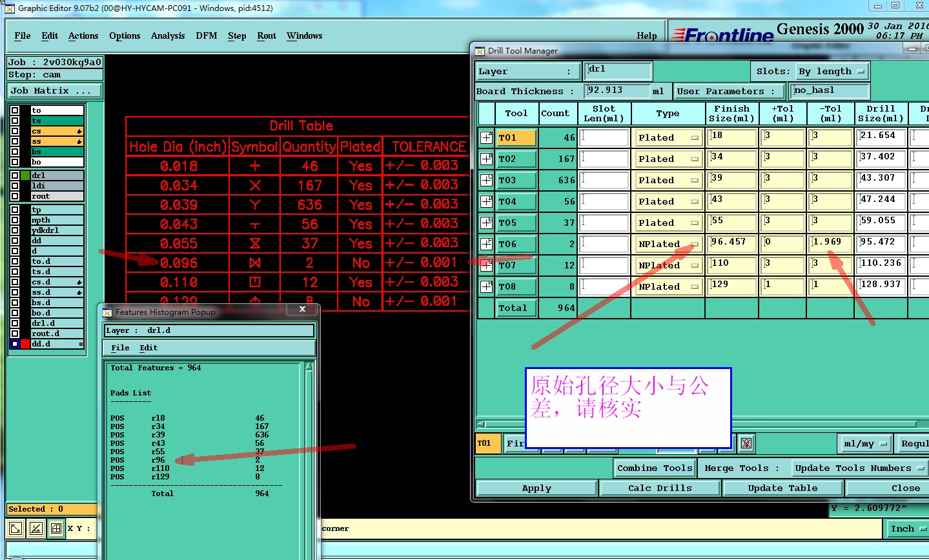Open Edit menu in Features Histogram Popup

[148, 348]
